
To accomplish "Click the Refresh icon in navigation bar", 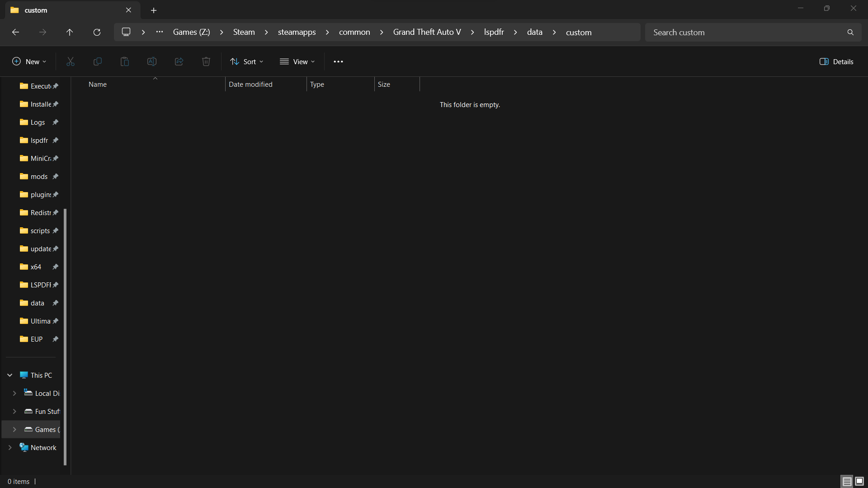I will [97, 32].
